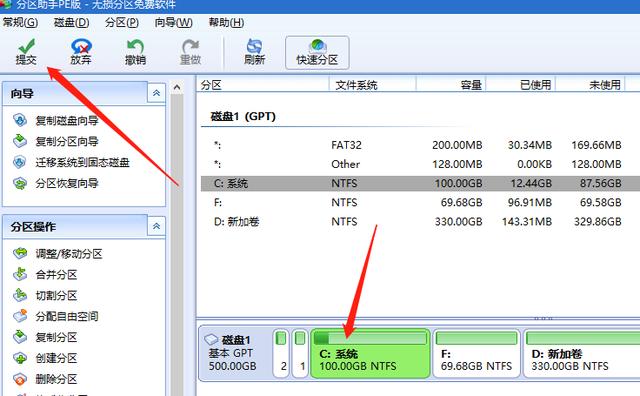640x396 pixels.
Task: Click the 合并分区 icon
Action: pyautogui.click(x=20, y=274)
